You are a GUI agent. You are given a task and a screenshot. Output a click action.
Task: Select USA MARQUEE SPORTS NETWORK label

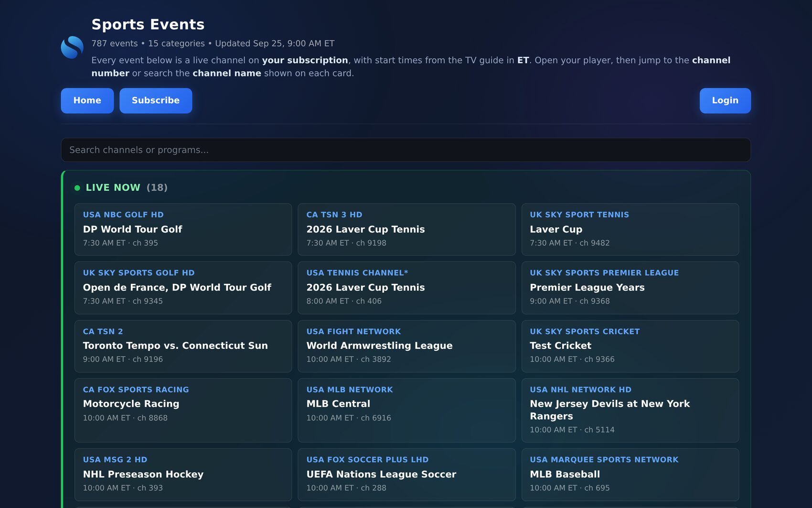604,460
